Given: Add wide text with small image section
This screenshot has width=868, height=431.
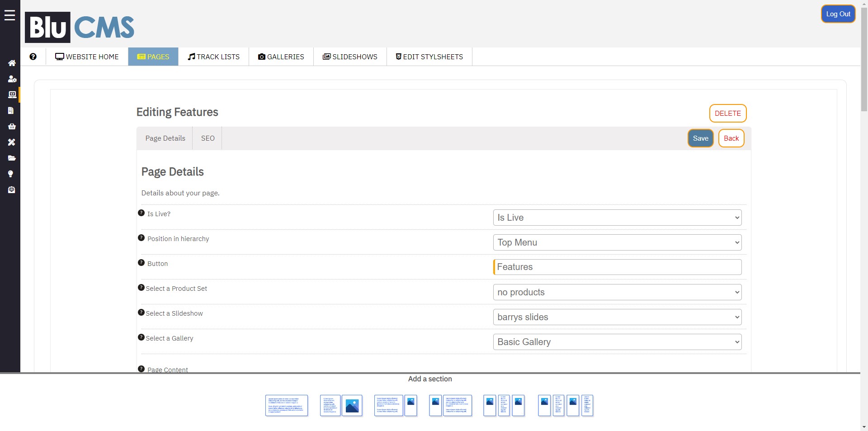Looking at the screenshot, I should click(396, 405).
